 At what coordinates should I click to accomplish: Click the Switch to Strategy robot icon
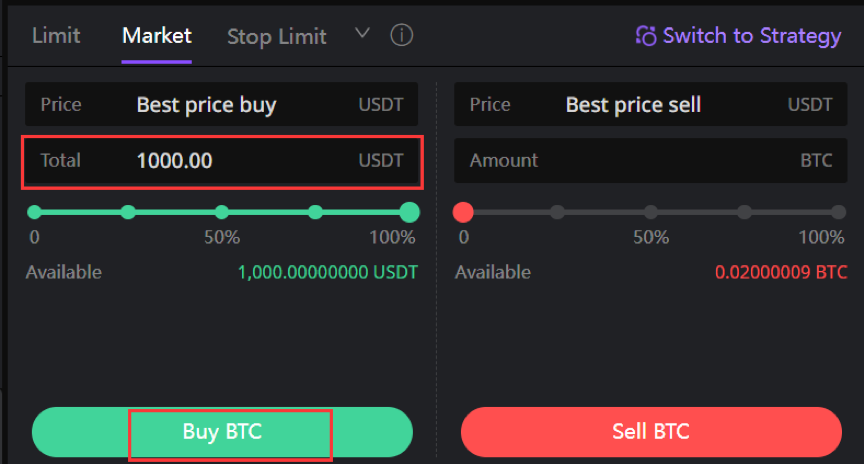646,36
